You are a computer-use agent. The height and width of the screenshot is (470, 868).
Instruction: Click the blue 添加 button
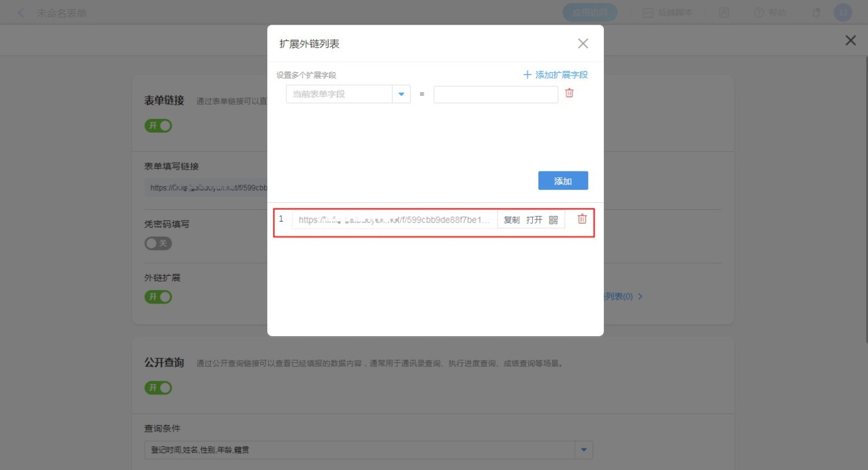[563, 181]
